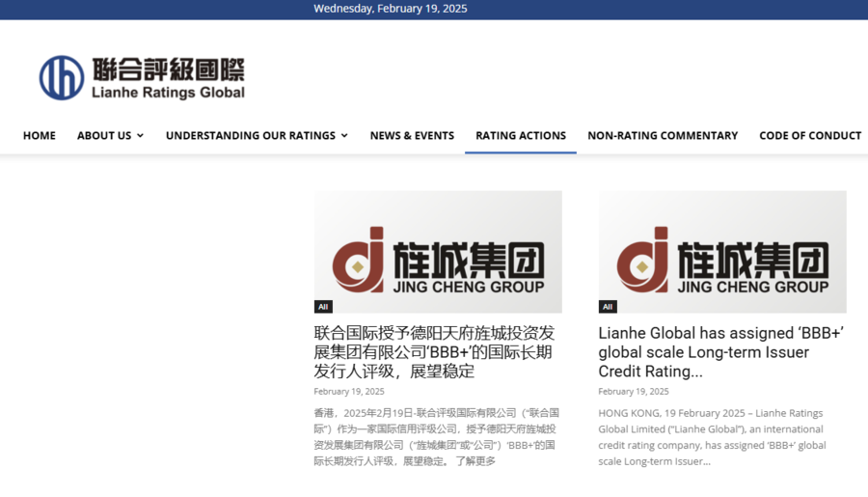This screenshot has width=868, height=497.
Task: Click excerpt starting 'HONG KONG, 19 February 2025'
Action: pyautogui.click(x=712, y=437)
